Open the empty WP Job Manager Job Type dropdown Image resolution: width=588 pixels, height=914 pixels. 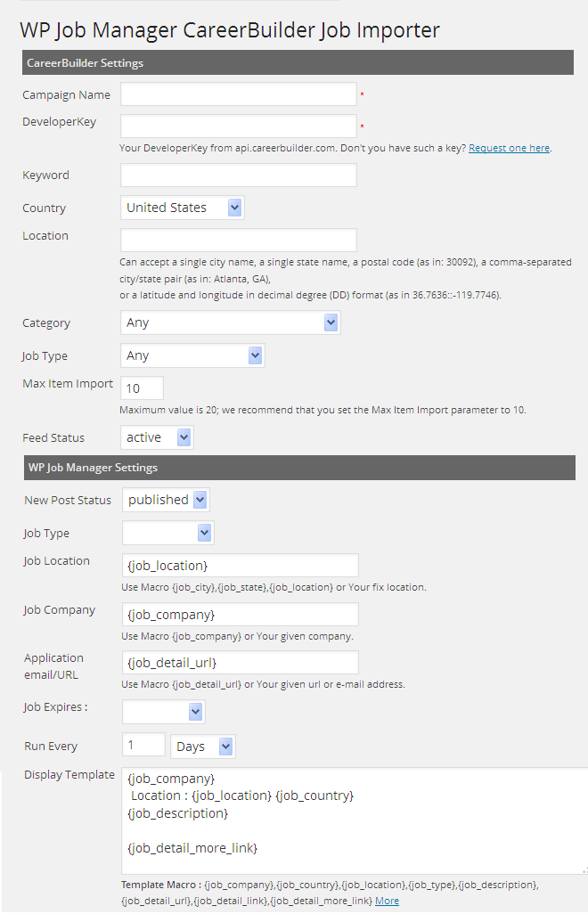coord(167,533)
